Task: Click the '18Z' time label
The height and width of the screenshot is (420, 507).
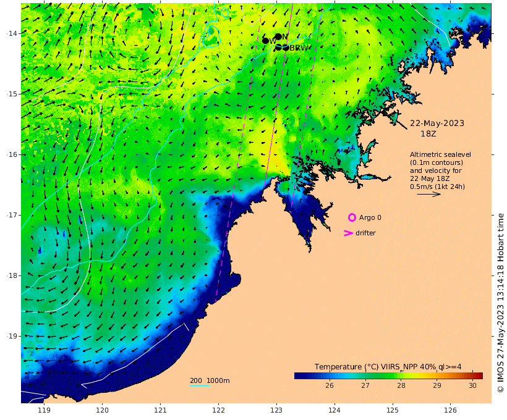Action: click(428, 133)
